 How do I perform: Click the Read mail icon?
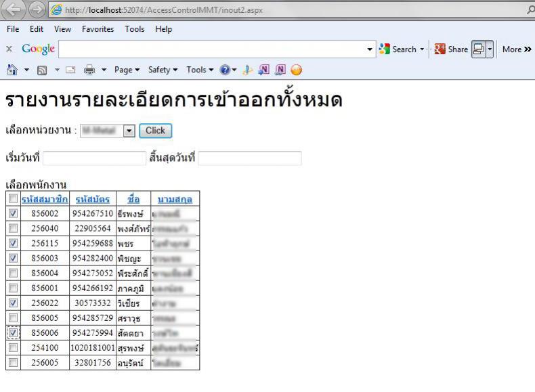click(x=70, y=70)
